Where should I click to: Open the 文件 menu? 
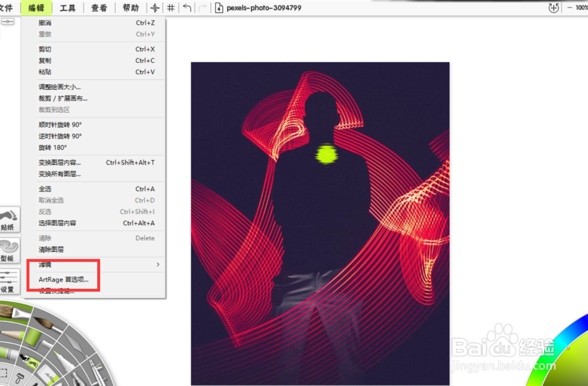click(x=6, y=8)
